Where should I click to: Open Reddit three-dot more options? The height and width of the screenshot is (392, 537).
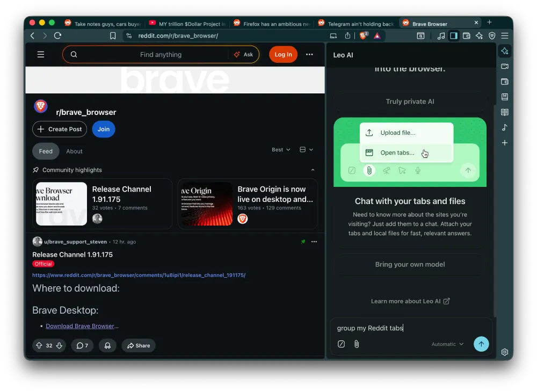[309, 54]
